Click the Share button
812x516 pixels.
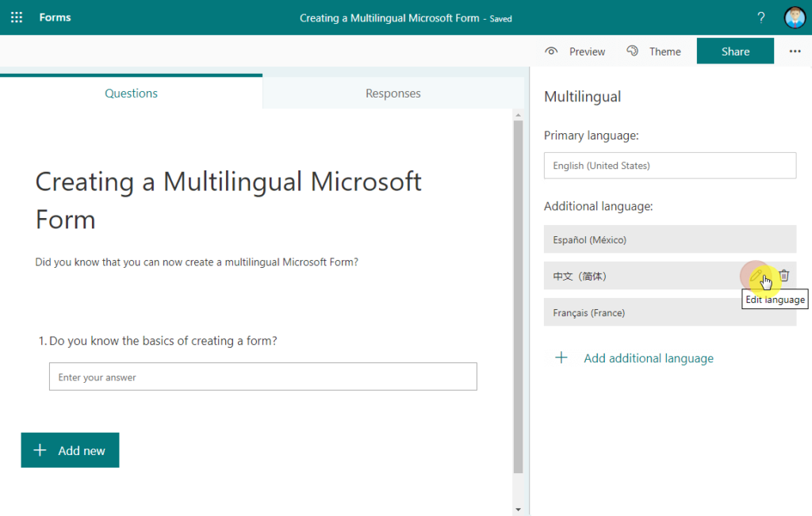[x=735, y=52]
